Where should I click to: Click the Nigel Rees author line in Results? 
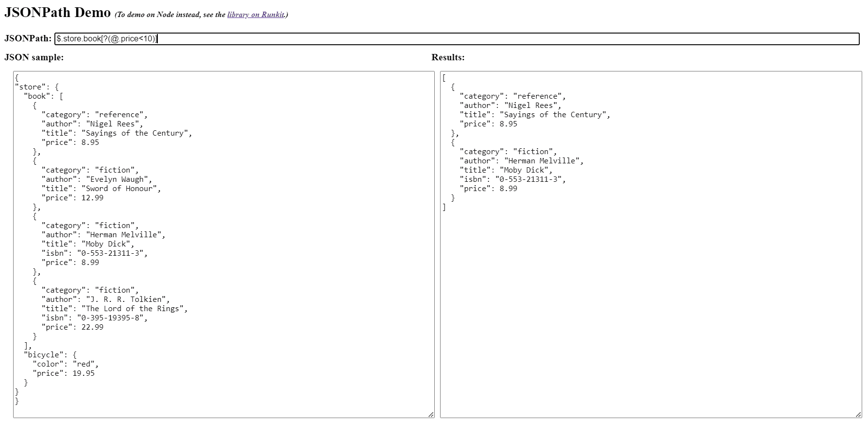511,105
